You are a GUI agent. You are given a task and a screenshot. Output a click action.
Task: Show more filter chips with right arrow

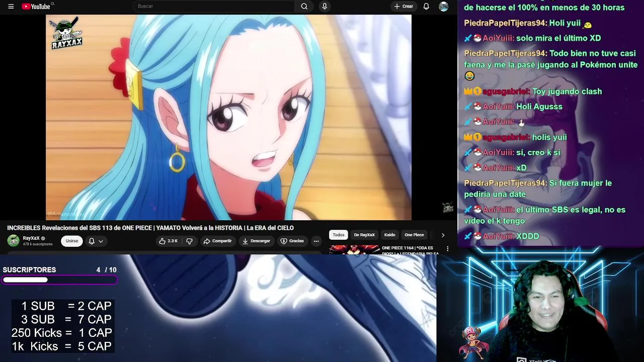(x=443, y=235)
